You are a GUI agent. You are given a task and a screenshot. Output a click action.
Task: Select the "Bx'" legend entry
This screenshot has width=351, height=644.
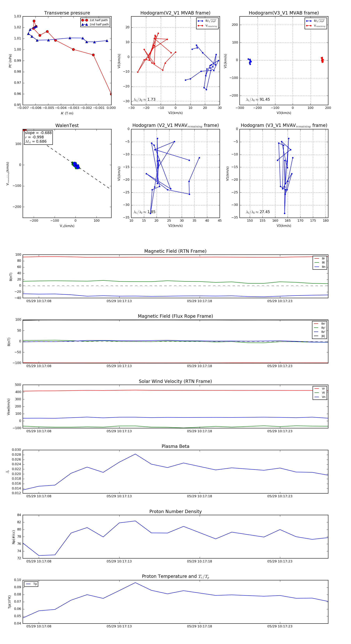pyautogui.click(x=320, y=324)
